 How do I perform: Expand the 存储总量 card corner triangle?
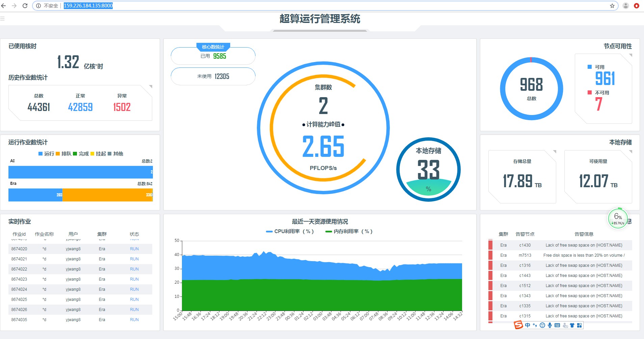coord(554,152)
